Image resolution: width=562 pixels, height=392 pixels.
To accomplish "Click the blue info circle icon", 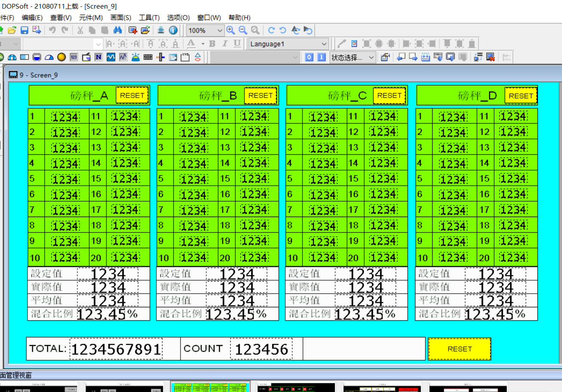I will tap(173, 30).
